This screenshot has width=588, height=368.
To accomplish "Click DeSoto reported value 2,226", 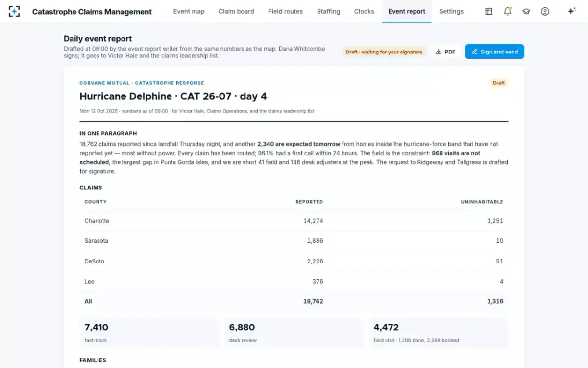I will (315, 261).
